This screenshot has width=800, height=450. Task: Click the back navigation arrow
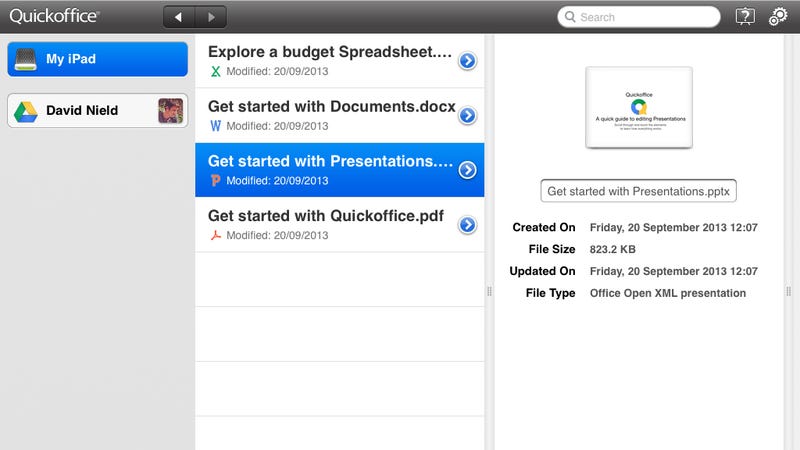click(179, 17)
